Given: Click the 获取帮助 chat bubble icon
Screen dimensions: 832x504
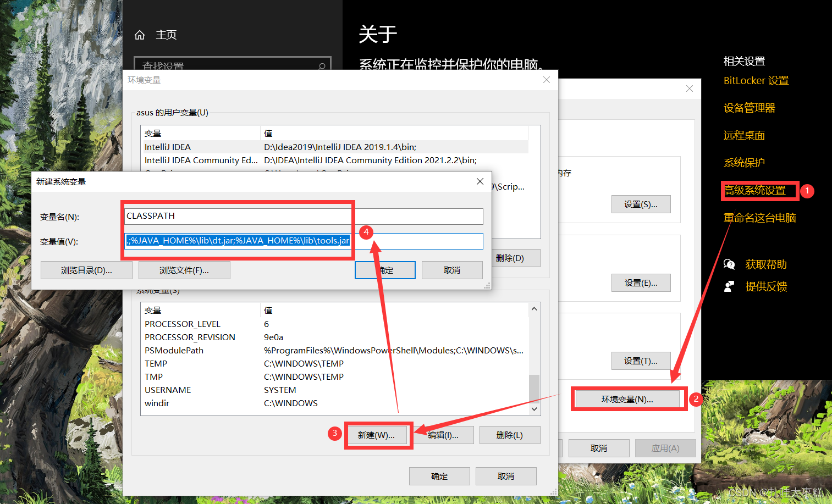Looking at the screenshot, I should click(729, 264).
